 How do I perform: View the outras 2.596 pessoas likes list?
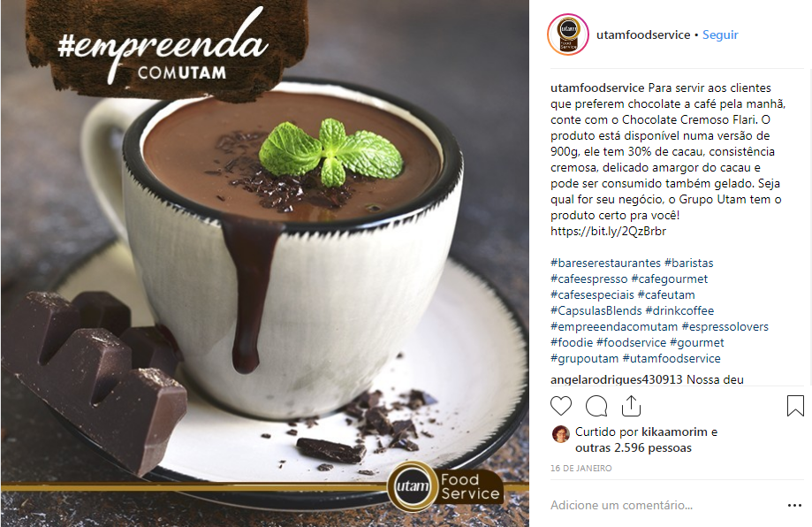click(x=634, y=447)
